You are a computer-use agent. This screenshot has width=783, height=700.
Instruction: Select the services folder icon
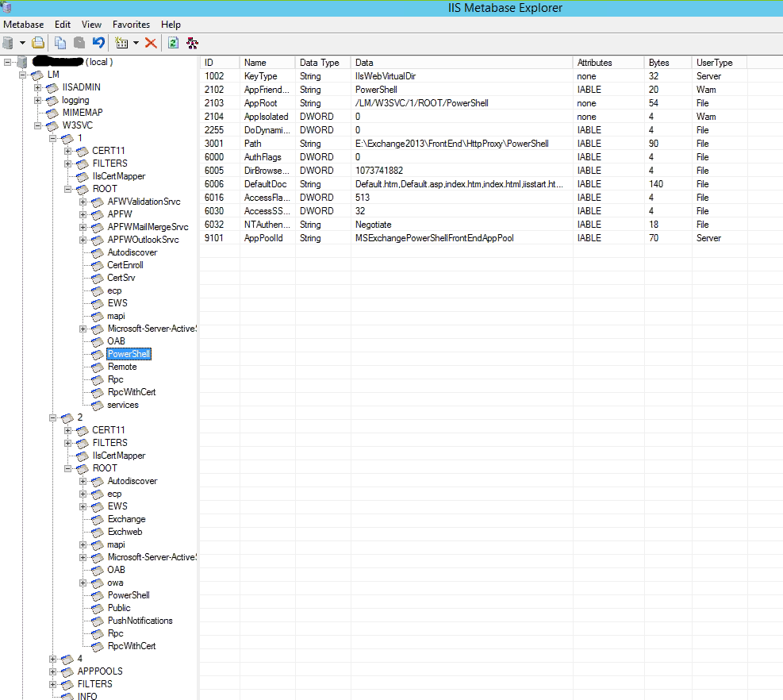pos(98,406)
